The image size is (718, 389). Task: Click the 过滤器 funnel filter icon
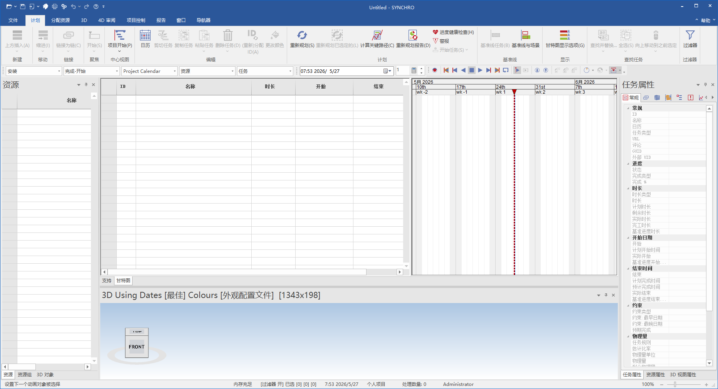(x=690, y=38)
